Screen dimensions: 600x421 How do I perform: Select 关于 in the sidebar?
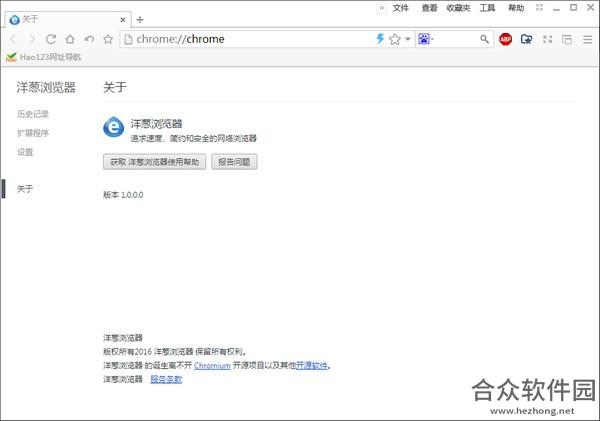coord(25,189)
